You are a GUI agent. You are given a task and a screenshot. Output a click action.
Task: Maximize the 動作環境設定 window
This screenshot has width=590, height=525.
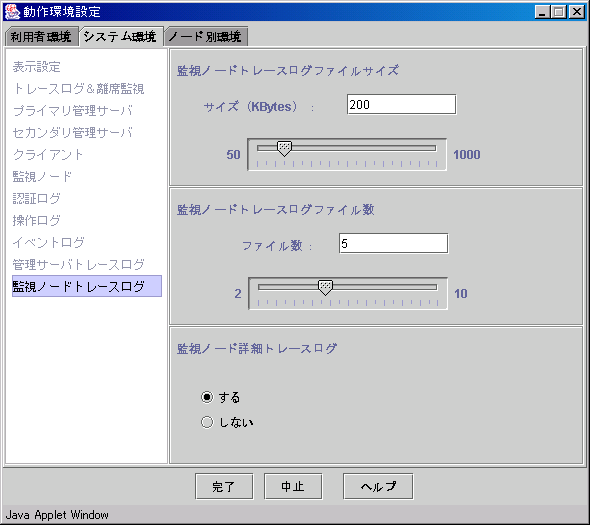pyautogui.click(x=559, y=12)
